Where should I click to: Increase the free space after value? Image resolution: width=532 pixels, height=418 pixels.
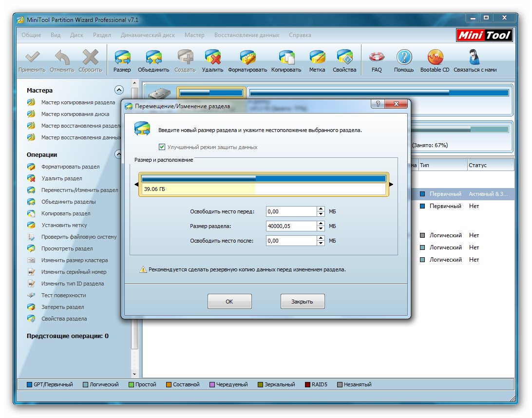[321, 238]
